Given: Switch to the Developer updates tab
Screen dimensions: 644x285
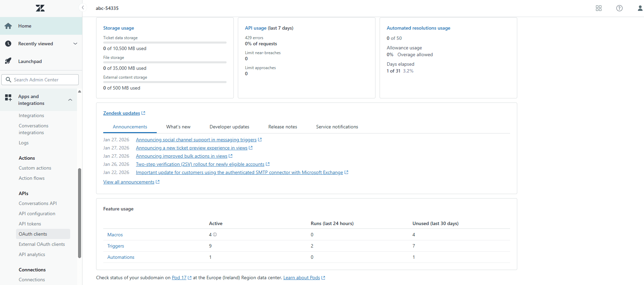Looking at the screenshot, I should click(229, 127).
